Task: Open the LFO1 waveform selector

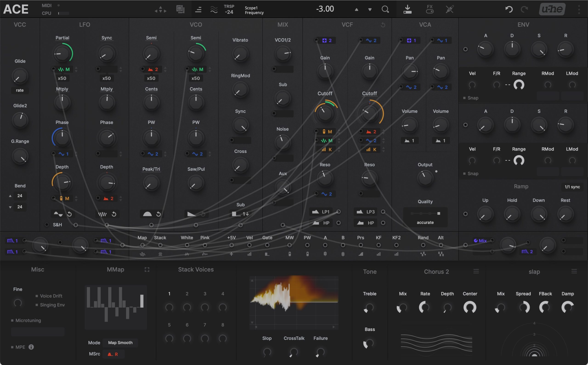Action: pyautogui.click(x=58, y=214)
